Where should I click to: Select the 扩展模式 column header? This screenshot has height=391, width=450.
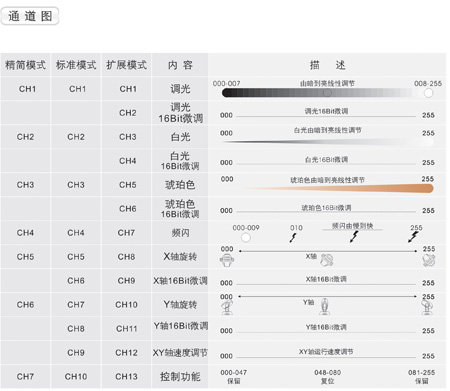126,65
